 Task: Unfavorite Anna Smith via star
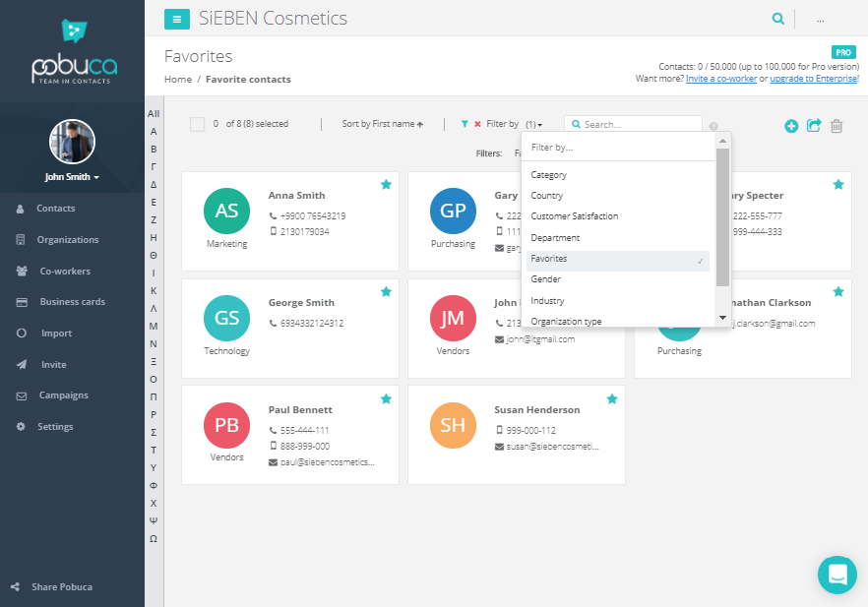click(387, 185)
